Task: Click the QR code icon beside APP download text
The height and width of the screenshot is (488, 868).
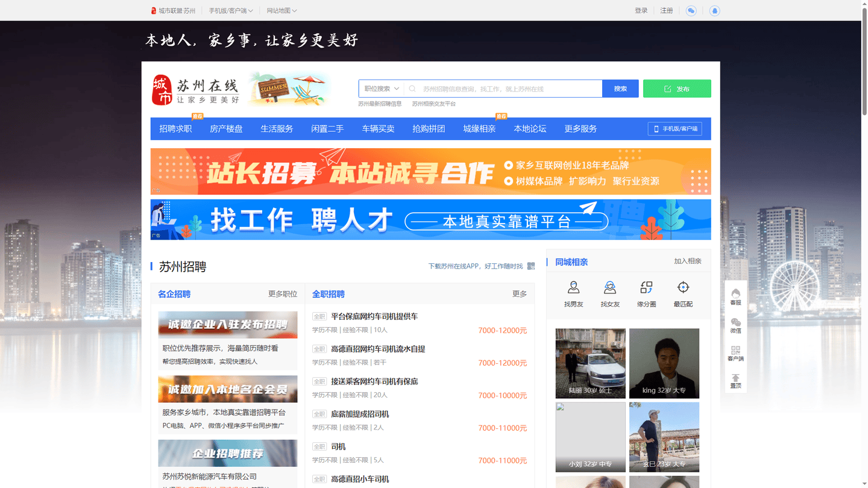Action: pyautogui.click(x=531, y=266)
